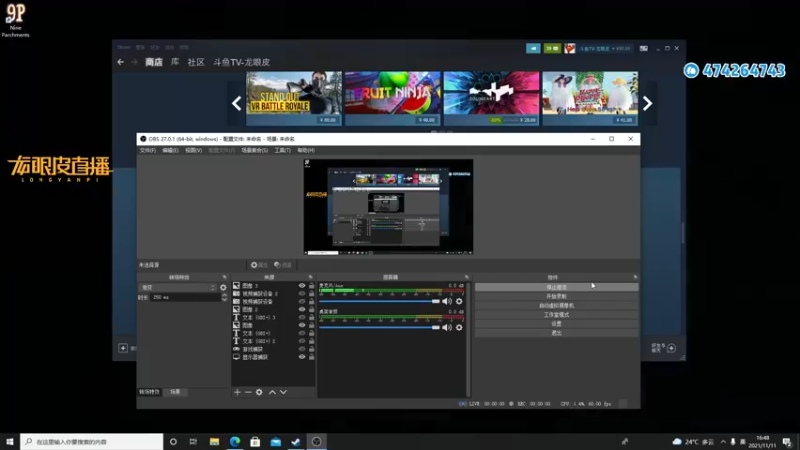800x450 pixels.
Task: Switch to the 场景 dock tab
Action: coord(175,392)
